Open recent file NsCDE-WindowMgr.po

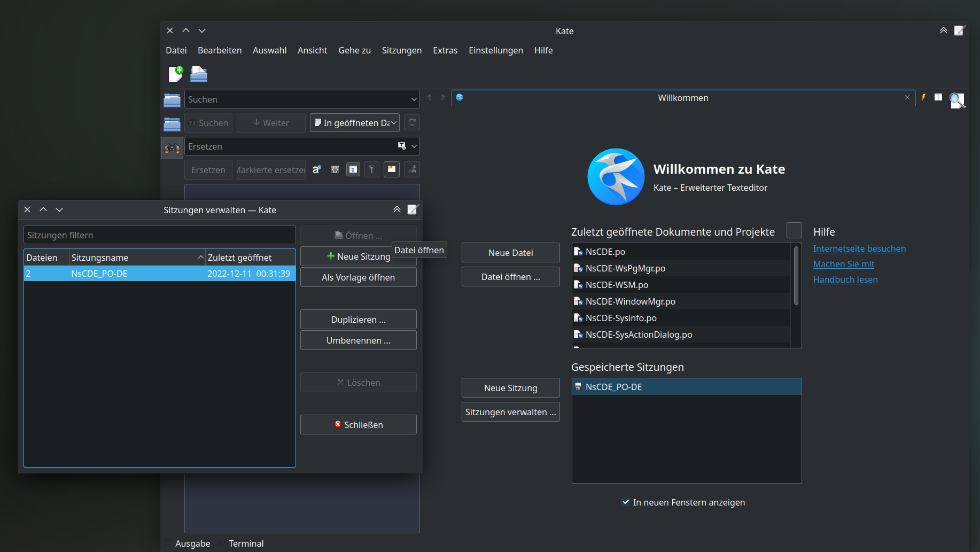tap(681, 301)
